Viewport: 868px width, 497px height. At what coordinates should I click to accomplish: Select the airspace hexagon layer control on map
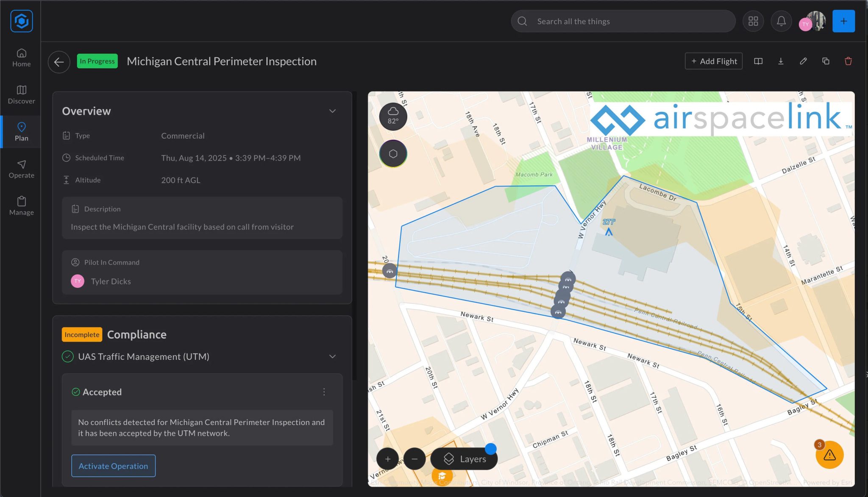click(393, 153)
